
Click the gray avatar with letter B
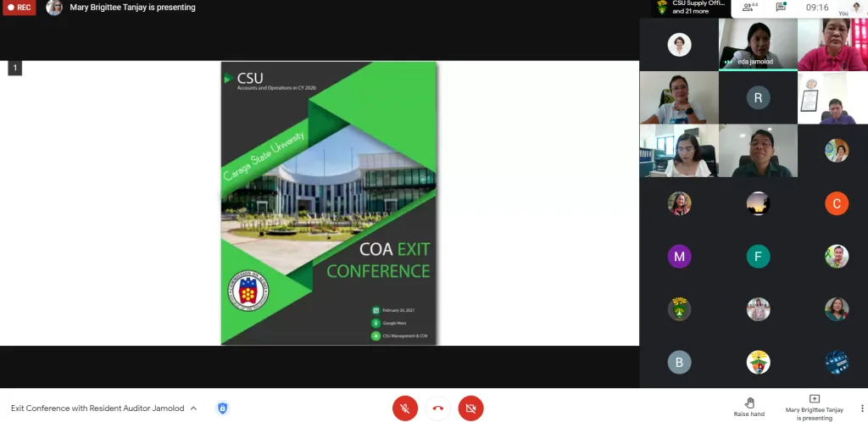(679, 362)
